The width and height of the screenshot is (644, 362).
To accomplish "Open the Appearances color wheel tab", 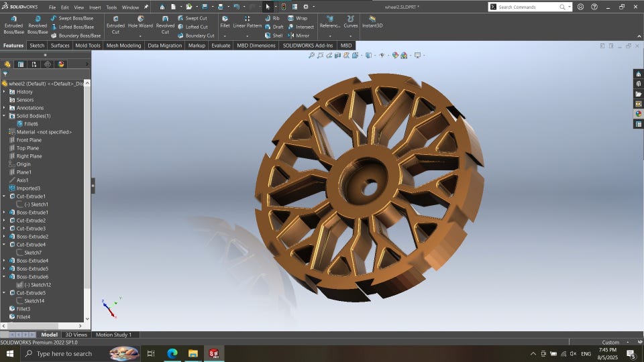I will [61, 64].
